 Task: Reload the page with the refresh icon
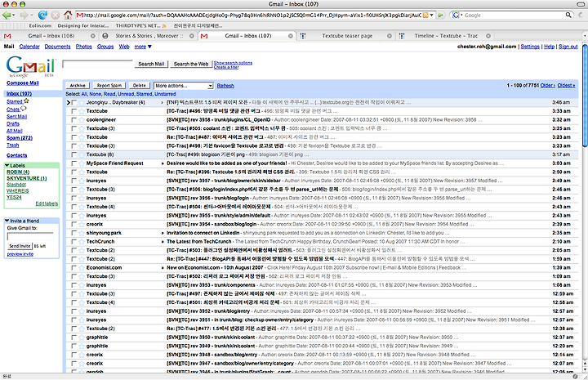(x=42, y=15)
